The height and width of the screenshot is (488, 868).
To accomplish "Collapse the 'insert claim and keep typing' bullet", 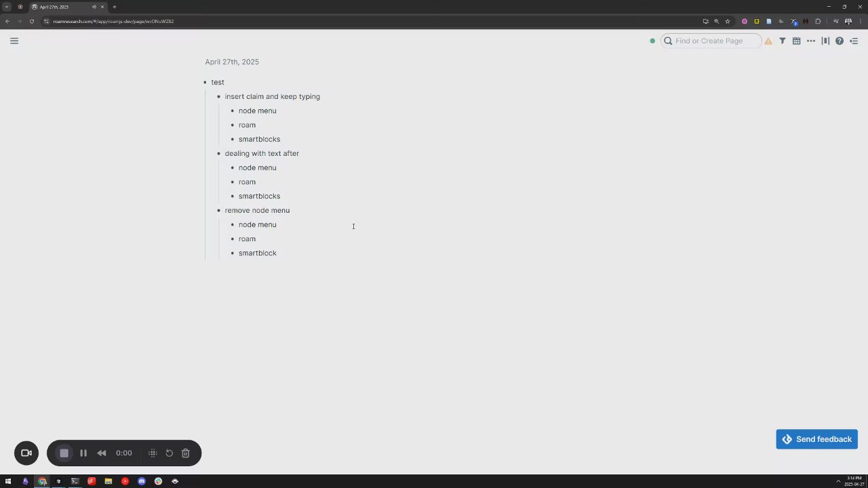I will (218, 97).
